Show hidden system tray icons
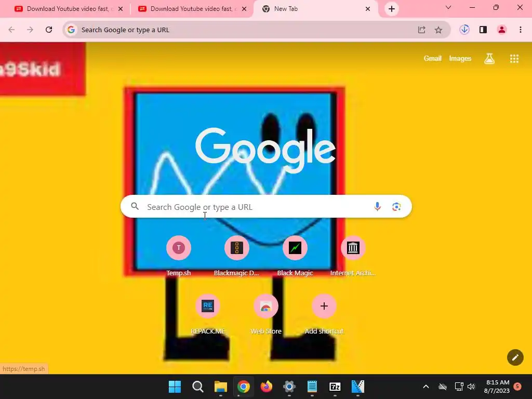532x399 pixels. pyautogui.click(x=426, y=387)
